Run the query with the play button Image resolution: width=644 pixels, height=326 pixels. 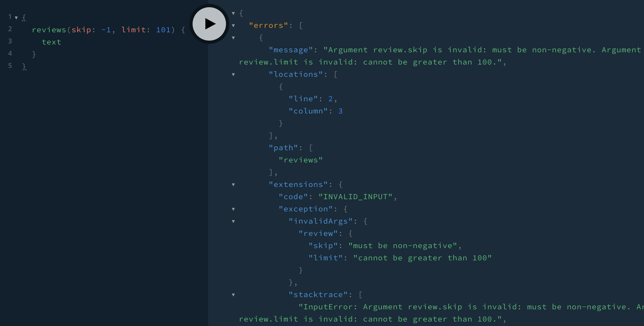pos(209,24)
